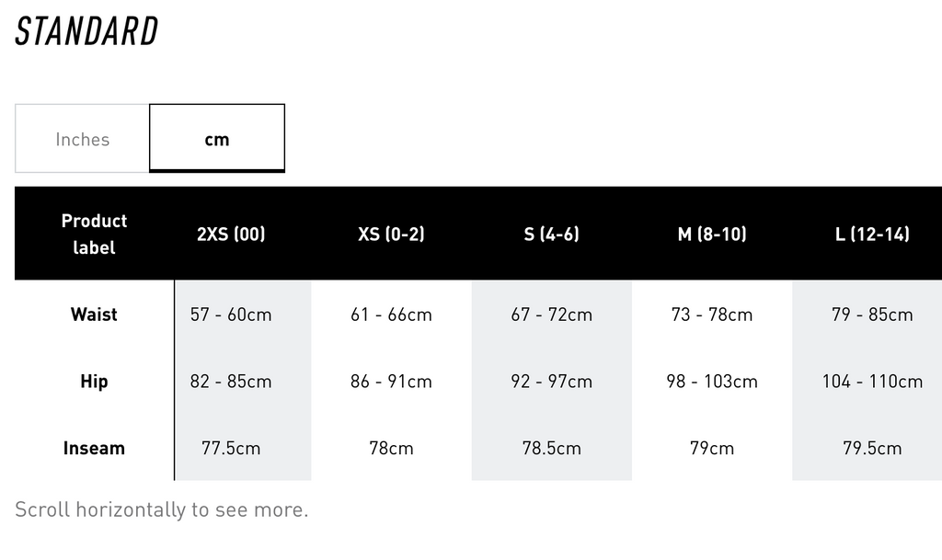The image size is (942, 560).
Task: Click the Hip row label
Action: tap(94, 381)
